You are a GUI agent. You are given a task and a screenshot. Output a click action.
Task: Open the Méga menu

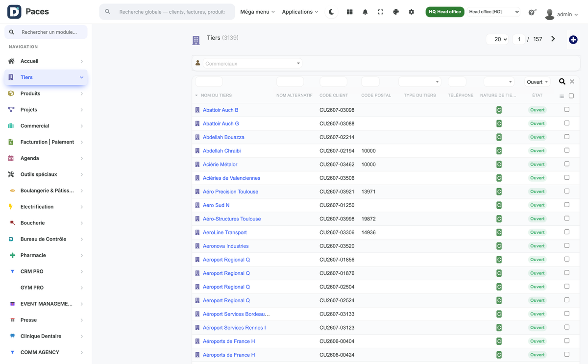coord(257,12)
